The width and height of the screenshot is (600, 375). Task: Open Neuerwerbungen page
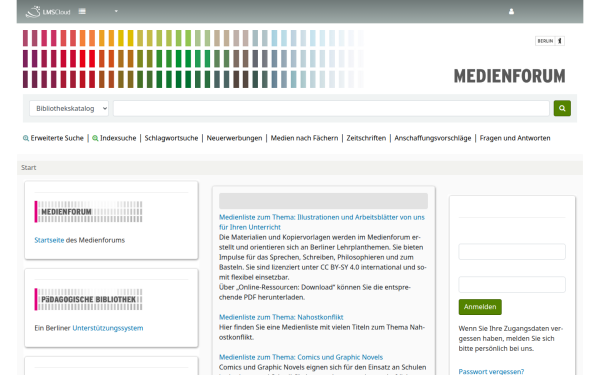[234, 138]
